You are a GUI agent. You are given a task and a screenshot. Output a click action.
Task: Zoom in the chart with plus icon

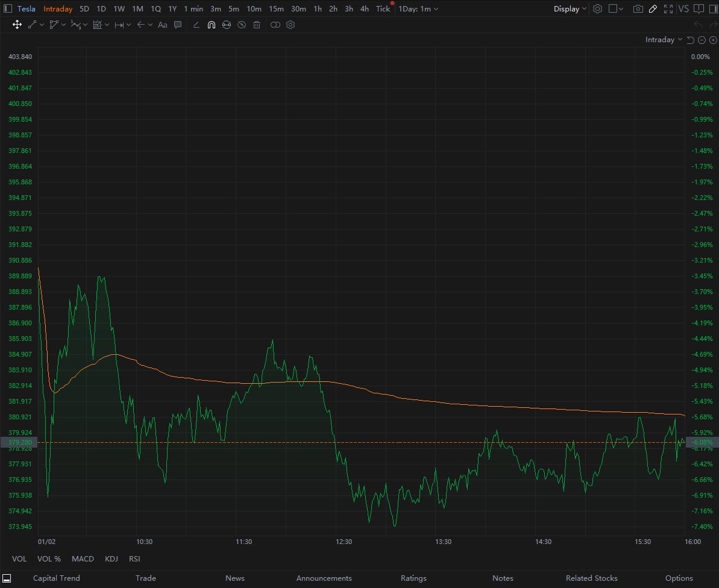coord(713,40)
